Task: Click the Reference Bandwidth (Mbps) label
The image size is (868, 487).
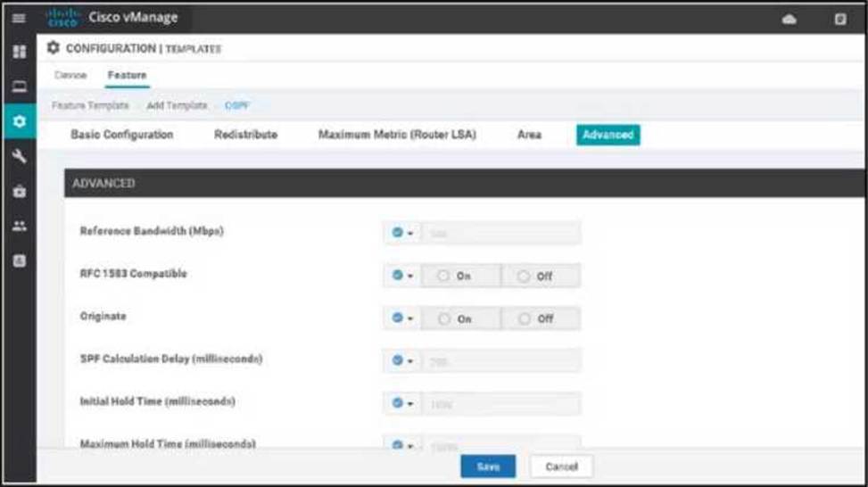Action: pos(152,231)
